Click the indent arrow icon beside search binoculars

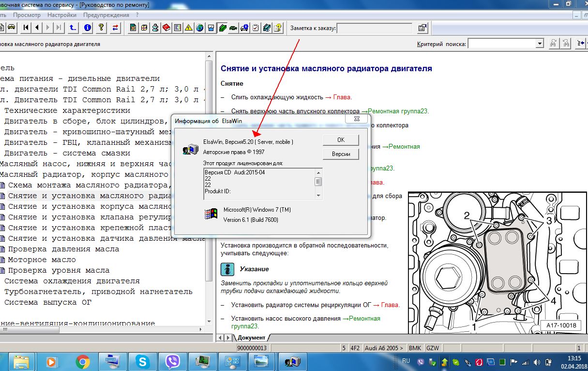point(582,44)
